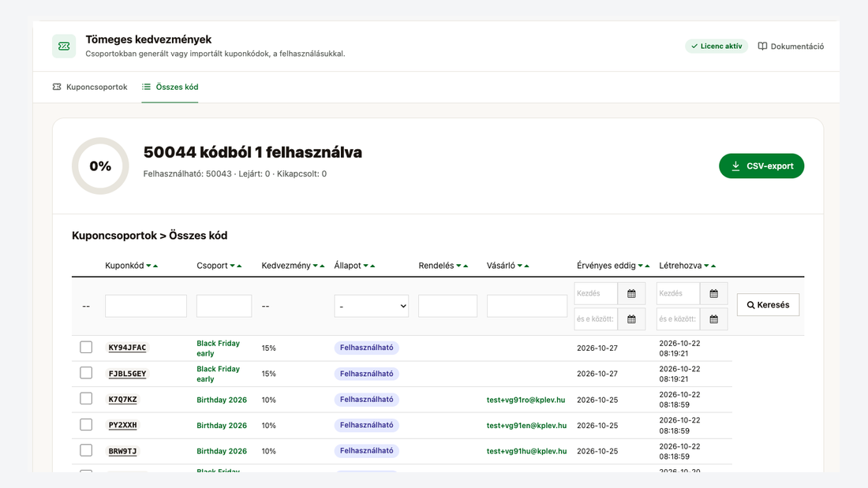Download codes with CSV-export button
Viewport: 868px width, 488px height.
pos(761,166)
